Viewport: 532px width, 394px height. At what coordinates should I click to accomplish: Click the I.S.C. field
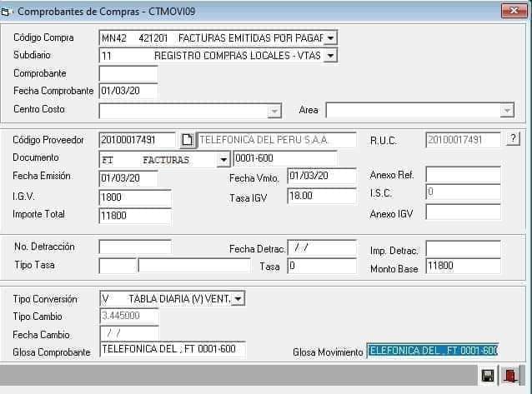point(463,192)
